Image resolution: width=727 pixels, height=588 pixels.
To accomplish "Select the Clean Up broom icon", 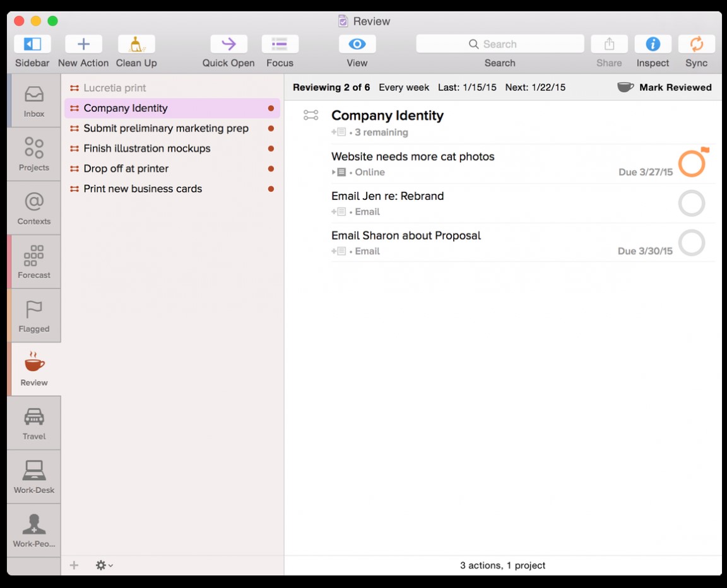I will click(136, 44).
